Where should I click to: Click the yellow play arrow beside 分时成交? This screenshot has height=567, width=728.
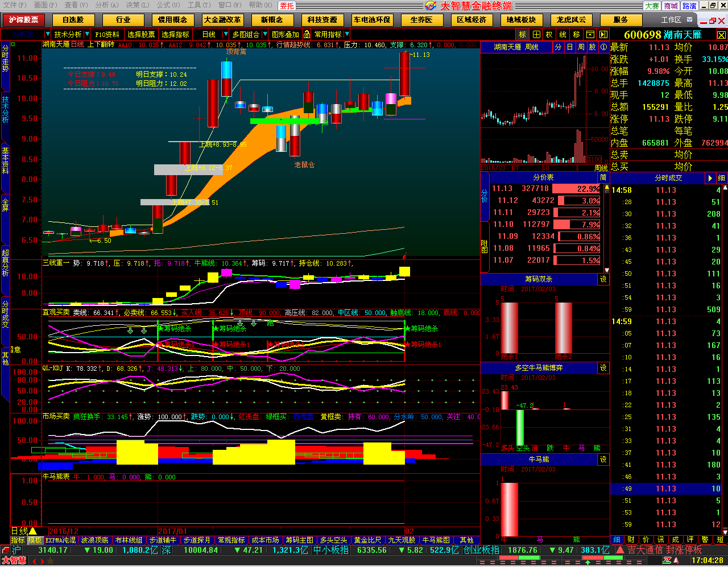pos(710,178)
